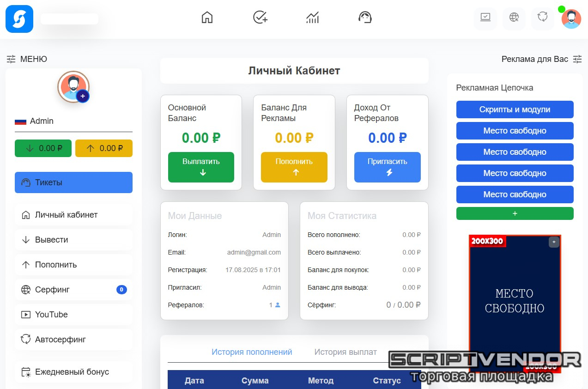The width and height of the screenshot is (588, 389).
Task: Click the 200x300 Место свободно banner
Action: (515, 301)
